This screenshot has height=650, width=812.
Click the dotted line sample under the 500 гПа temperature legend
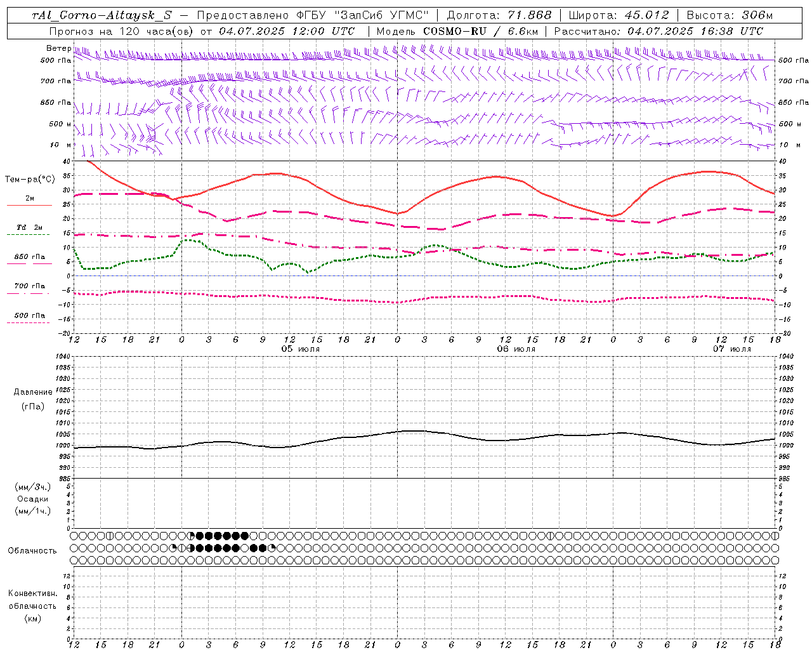pos(28,323)
